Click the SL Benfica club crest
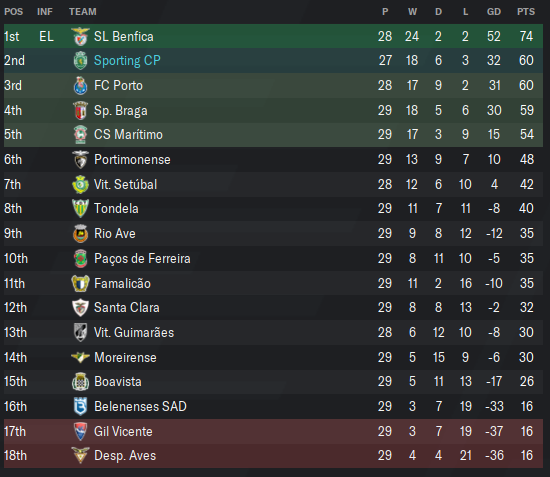 coord(80,36)
